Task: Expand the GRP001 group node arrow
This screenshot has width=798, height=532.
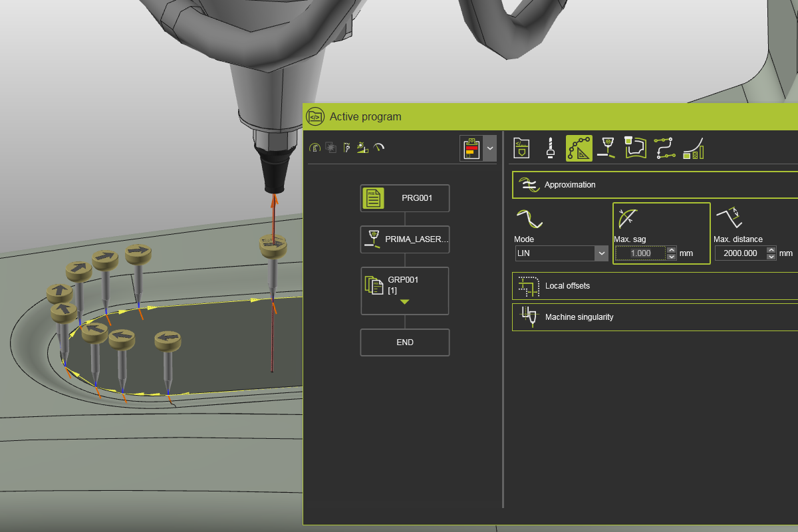Action: click(x=404, y=302)
